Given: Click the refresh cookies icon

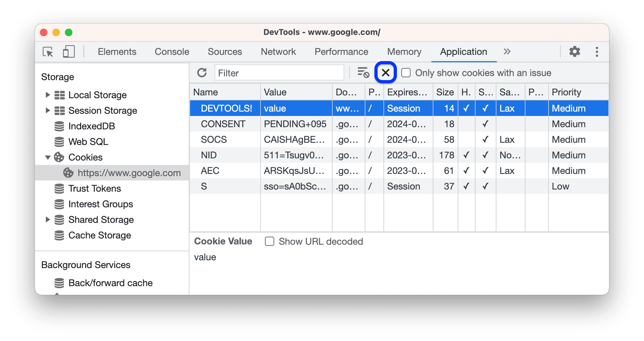Looking at the screenshot, I should pyautogui.click(x=201, y=73).
